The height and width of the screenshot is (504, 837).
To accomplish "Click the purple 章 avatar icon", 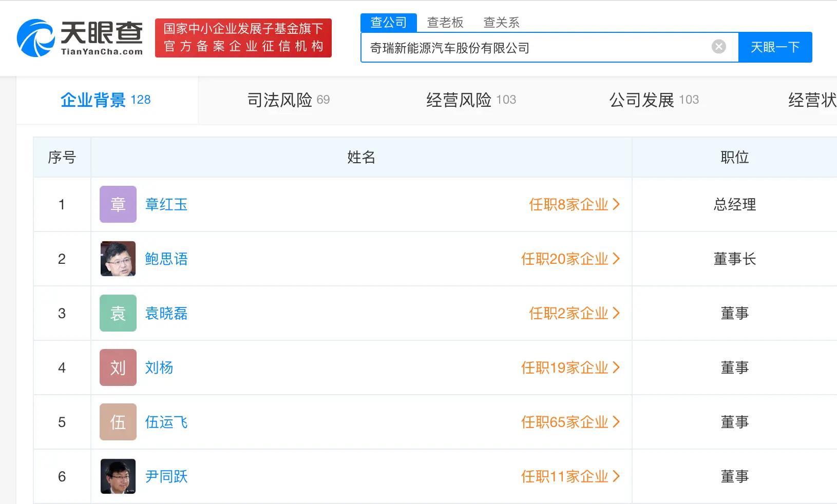I will tap(118, 204).
